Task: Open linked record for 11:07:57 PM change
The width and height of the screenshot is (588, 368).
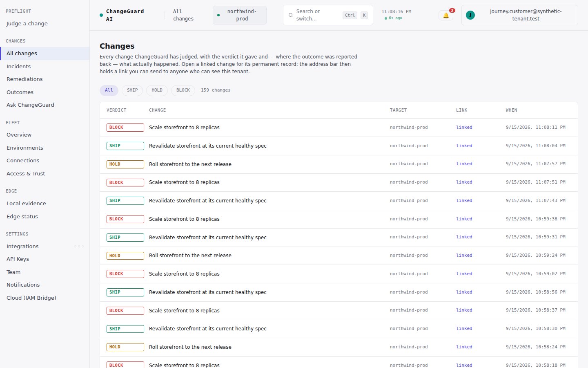Action: [x=464, y=164]
